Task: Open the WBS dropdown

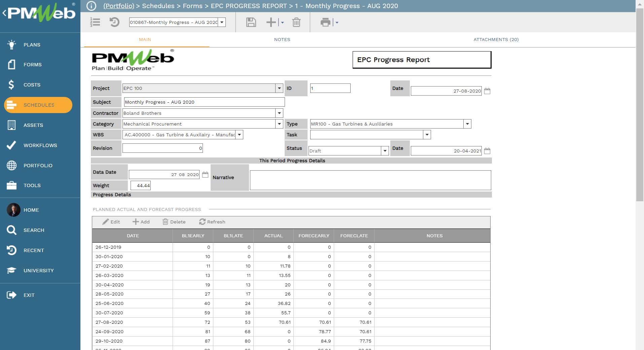Action: click(239, 135)
